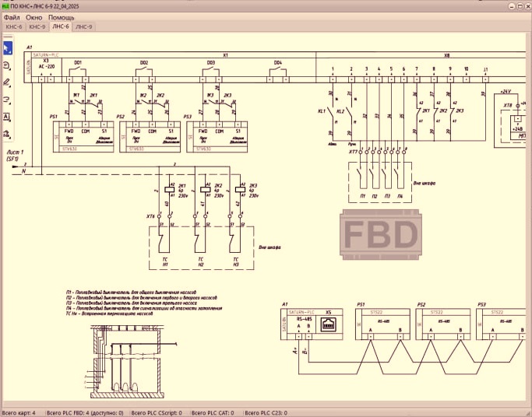Click 'Всего карт: 4' status bar field
This screenshot has height=417, width=532.
[x=19, y=412]
